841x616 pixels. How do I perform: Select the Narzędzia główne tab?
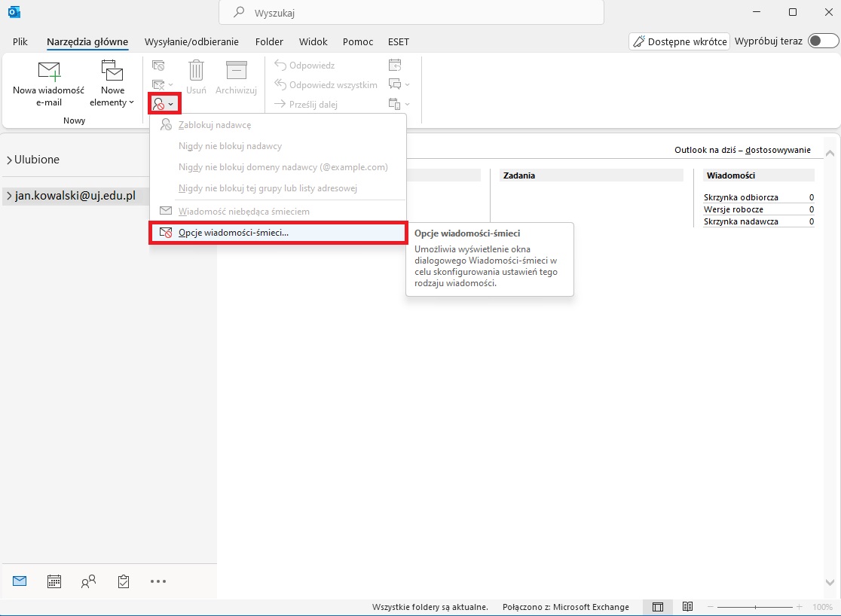tap(87, 42)
